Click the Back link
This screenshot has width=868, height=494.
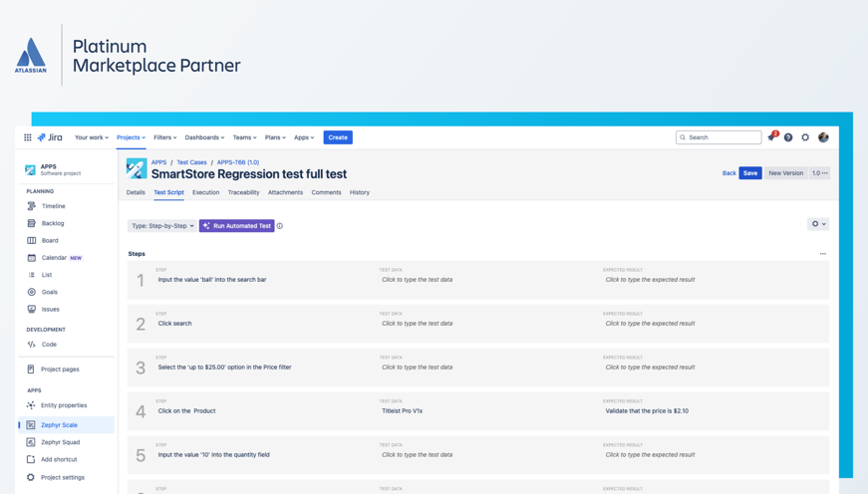(729, 173)
